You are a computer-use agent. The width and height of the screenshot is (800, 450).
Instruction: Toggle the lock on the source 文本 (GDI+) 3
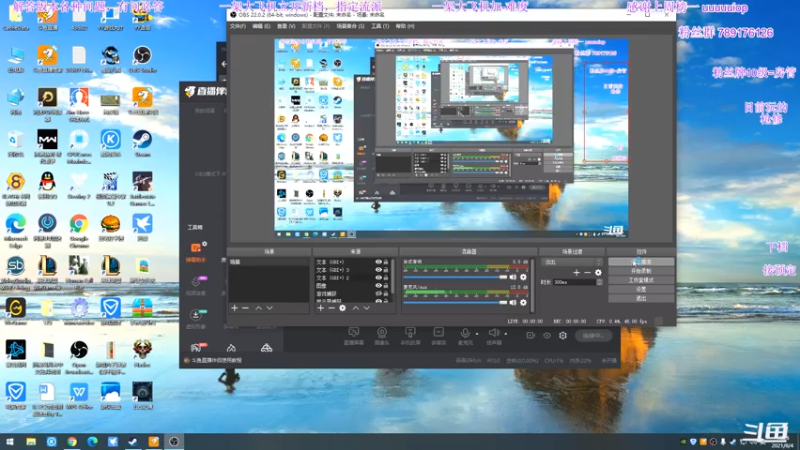[x=386, y=270]
